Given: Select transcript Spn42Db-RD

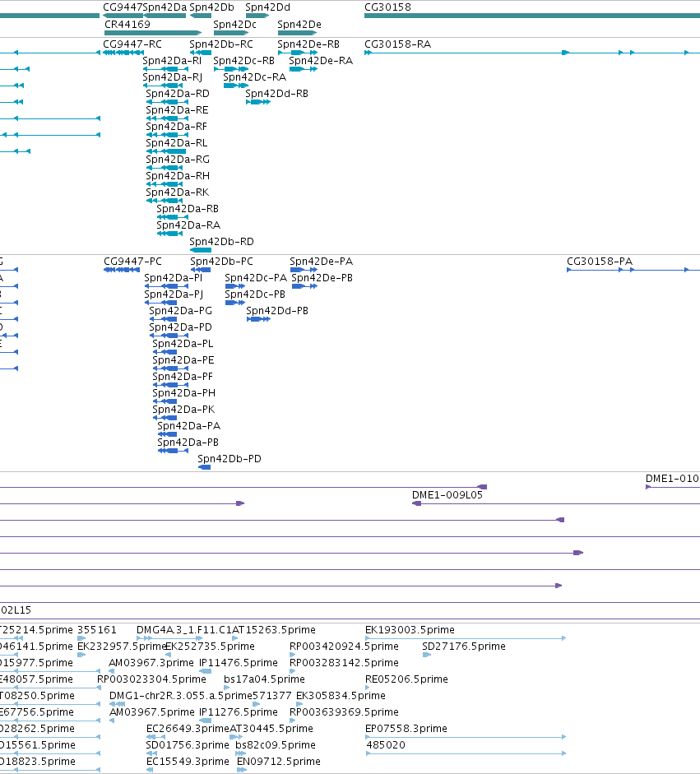Looking at the screenshot, I should [x=221, y=241].
